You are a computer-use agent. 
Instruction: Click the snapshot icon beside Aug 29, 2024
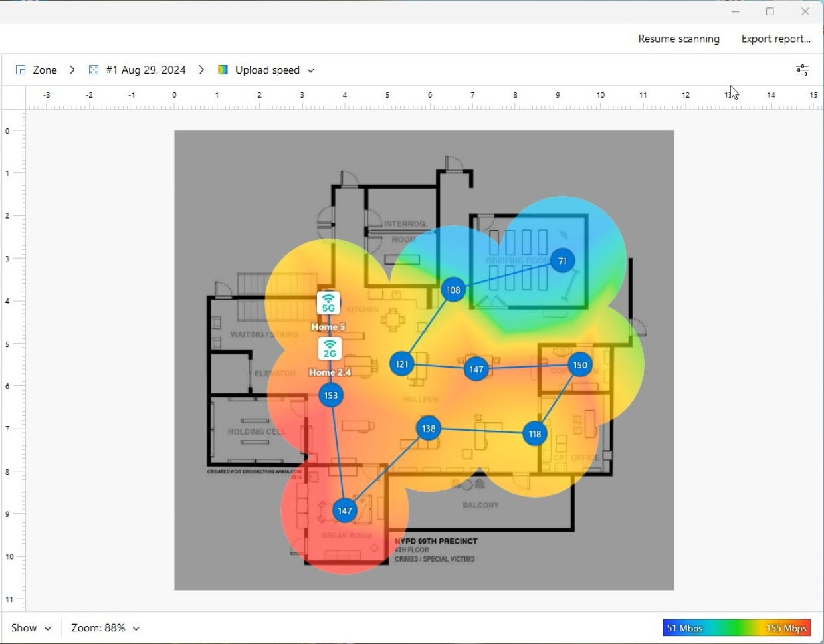pyautogui.click(x=94, y=70)
